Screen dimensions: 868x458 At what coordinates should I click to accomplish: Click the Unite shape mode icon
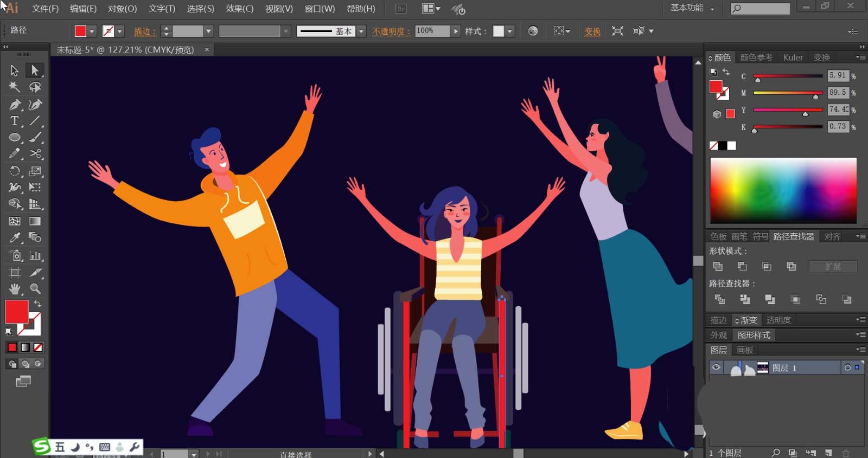(718, 266)
